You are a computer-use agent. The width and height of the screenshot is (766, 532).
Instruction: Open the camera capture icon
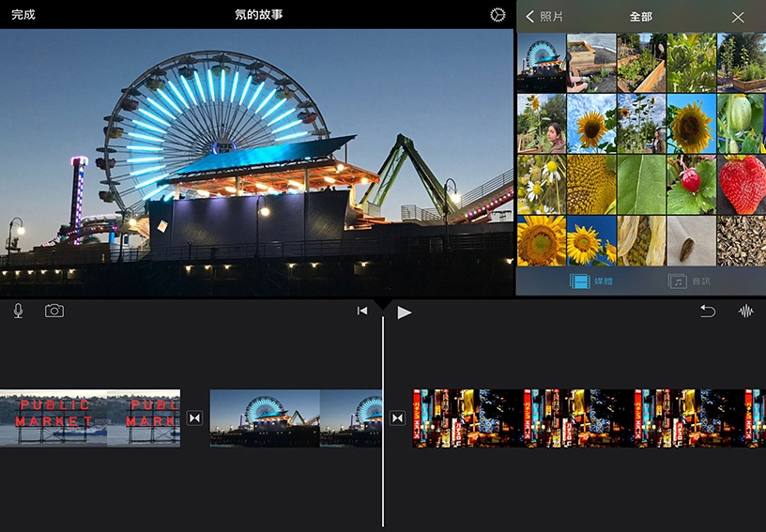coord(54,312)
